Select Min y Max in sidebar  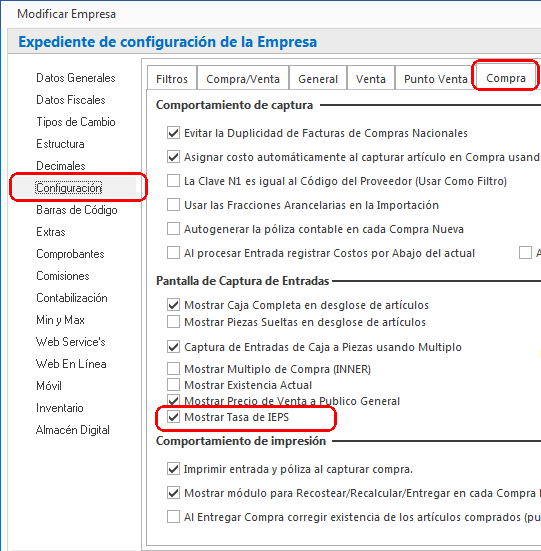pos(60,320)
